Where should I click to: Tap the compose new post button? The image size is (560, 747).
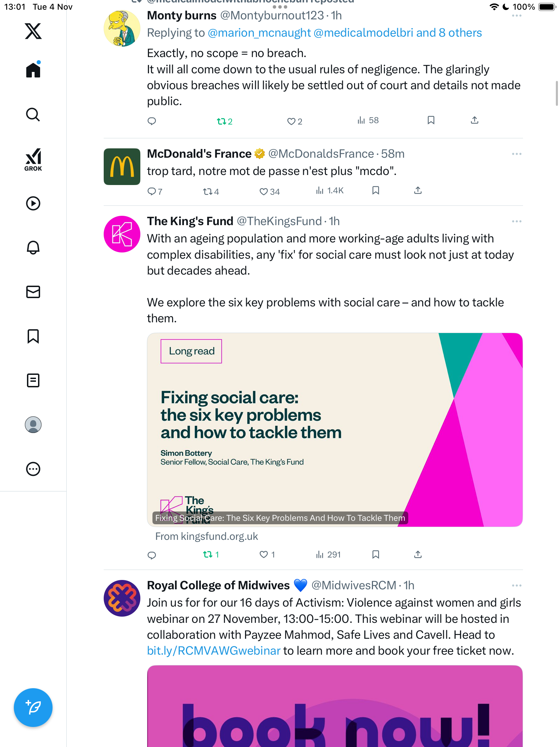[x=33, y=707]
